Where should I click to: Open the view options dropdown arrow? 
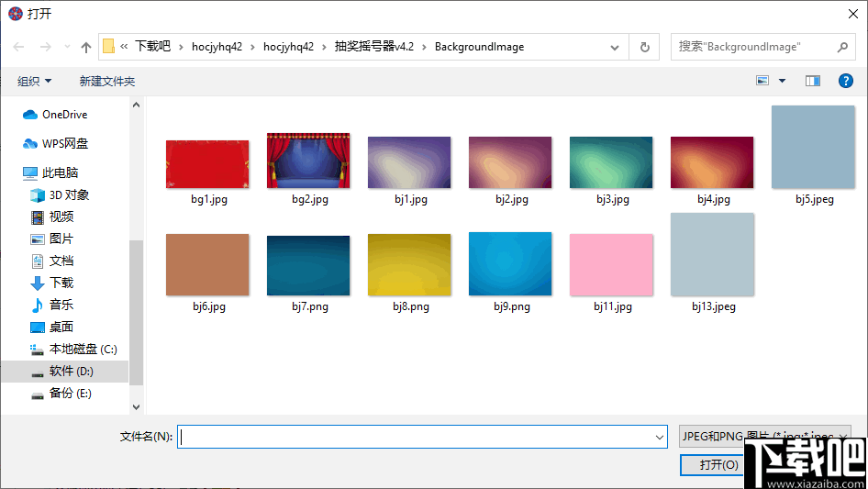(x=782, y=81)
